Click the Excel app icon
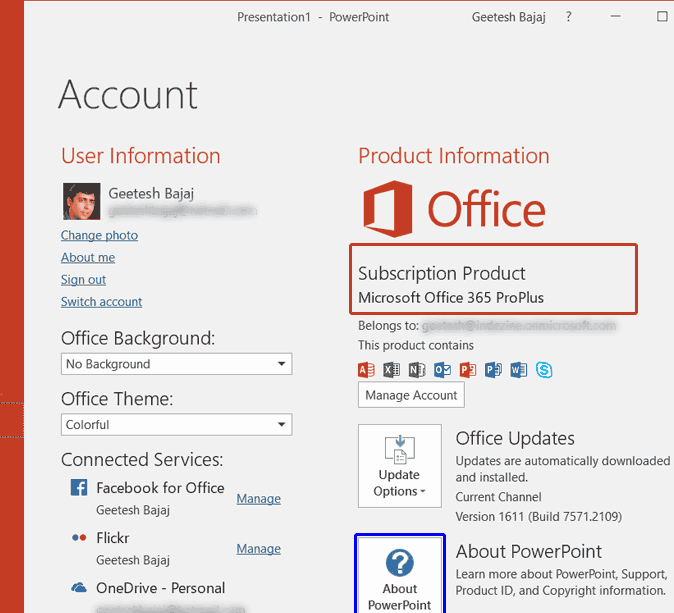 (x=392, y=370)
